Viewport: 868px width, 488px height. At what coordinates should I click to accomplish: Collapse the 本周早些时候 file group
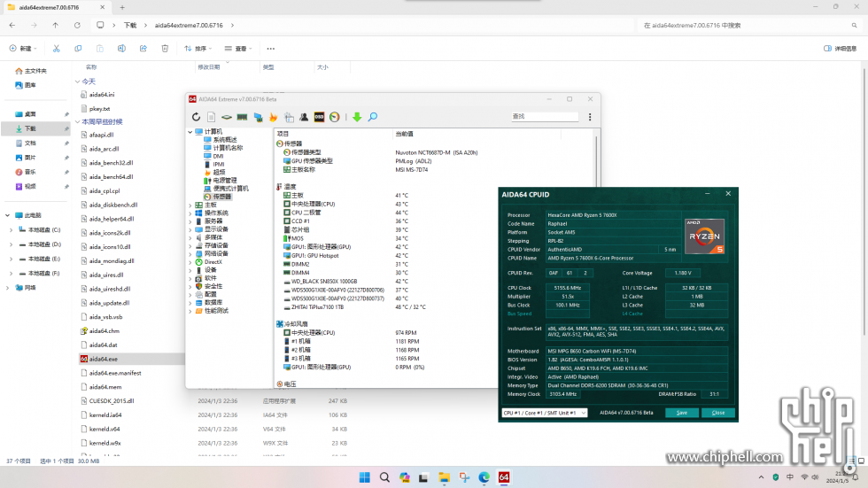point(78,121)
